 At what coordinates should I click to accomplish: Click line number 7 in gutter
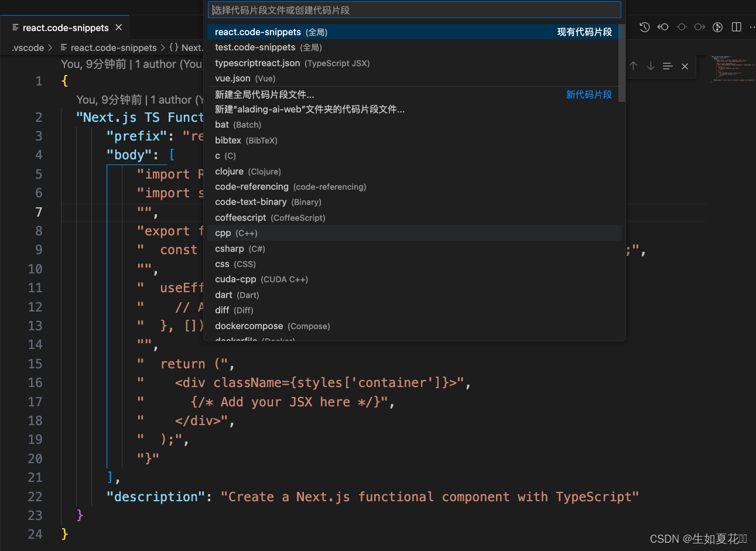[39, 212]
